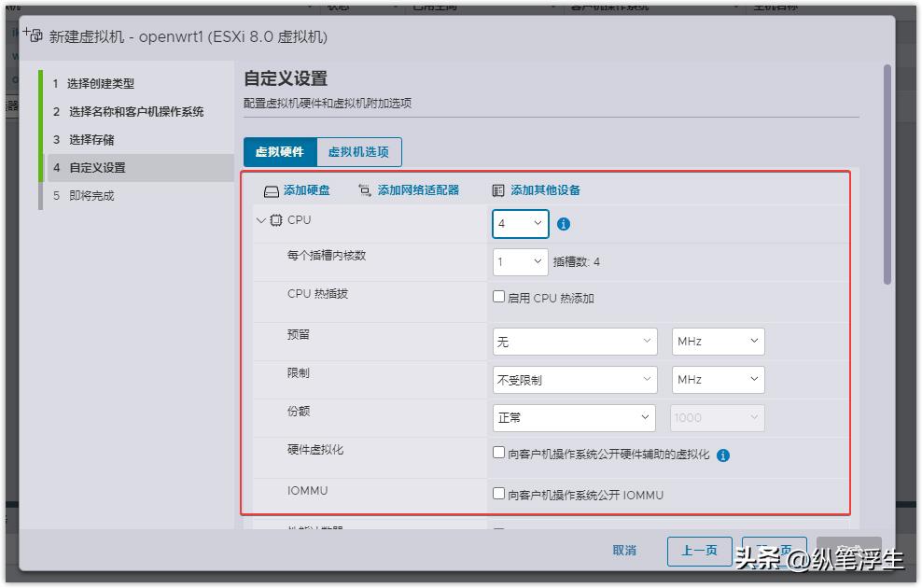Check 向客户机操作系统公开硬件辅助的虚拟化
The width and height of the screenshot is (922, 588).
point(499,454)
